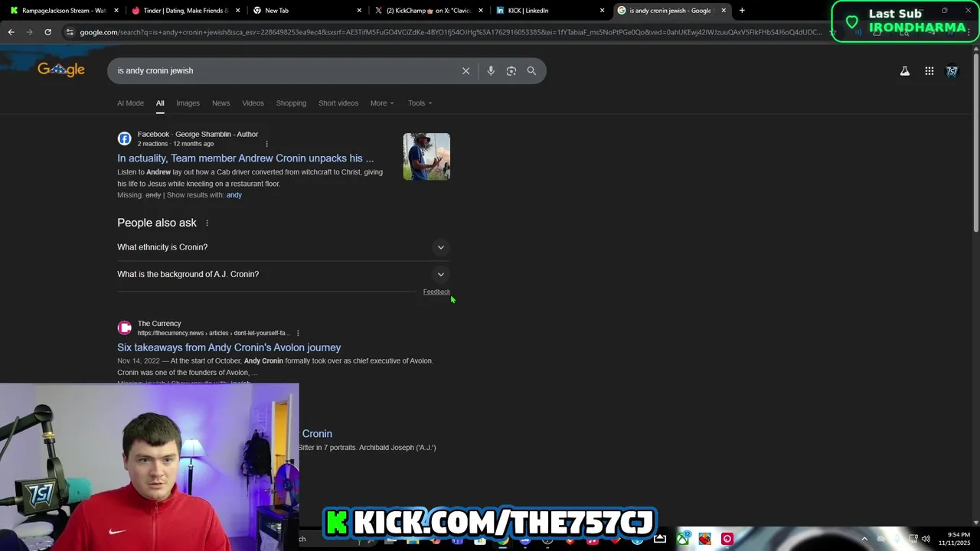Switch to News results

[220, 103]
